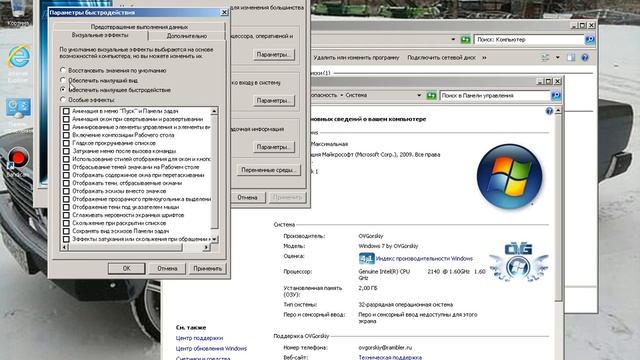Screen dimensions: 640x360
Task: Click scroll-right arrow of effects list
Action: (x=206, y=247)
